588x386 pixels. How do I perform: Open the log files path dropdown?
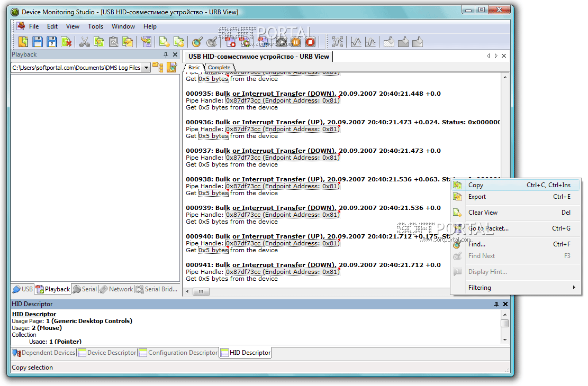point(146,68)
